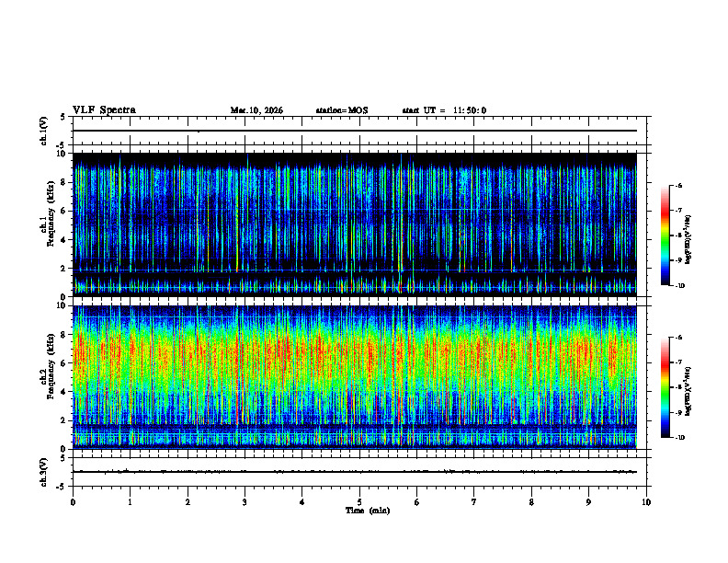Click the ch.3 voltage waveform trace
728x563 pixels.
355,472
